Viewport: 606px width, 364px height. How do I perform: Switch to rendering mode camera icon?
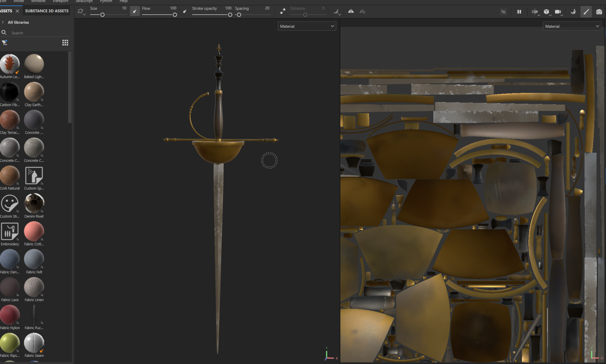599,12
